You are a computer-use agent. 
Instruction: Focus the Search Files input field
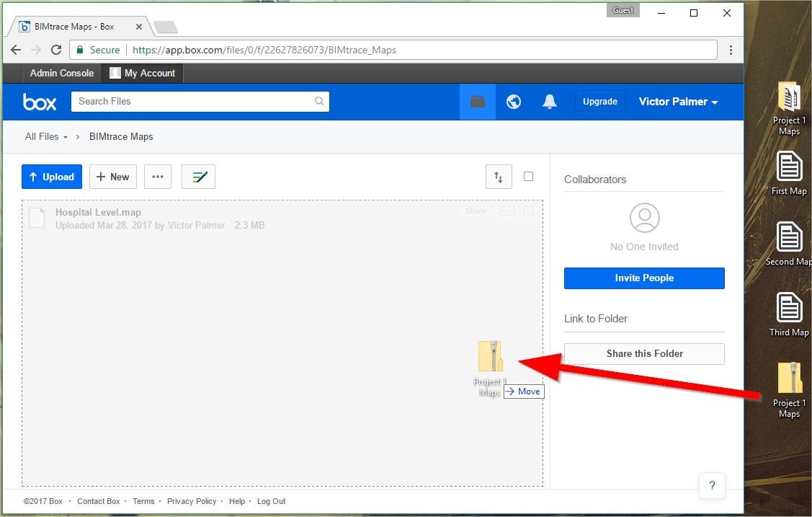point(200,101)
